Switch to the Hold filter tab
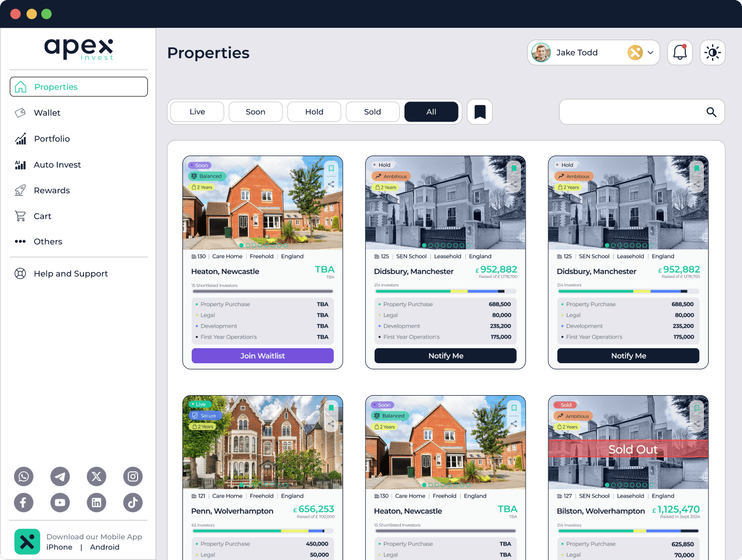Screen dimensions: 742x560 pos(314,112)
